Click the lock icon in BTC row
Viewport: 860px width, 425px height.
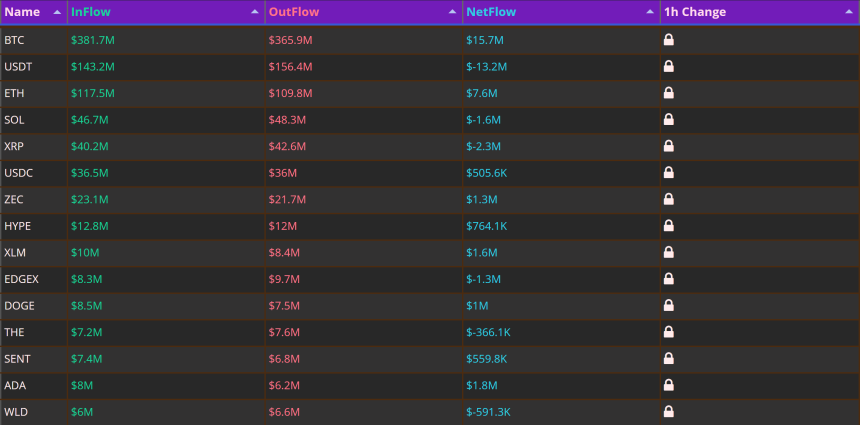[669, 39]
